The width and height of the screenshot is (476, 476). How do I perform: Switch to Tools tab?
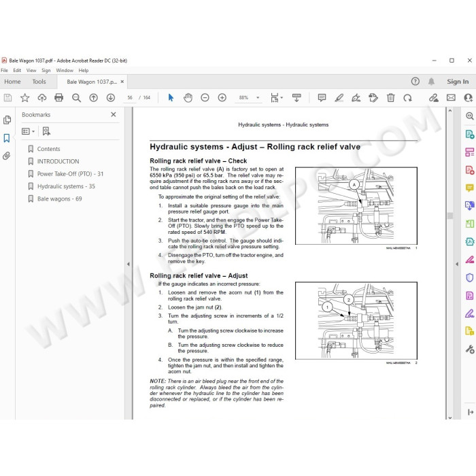point(39,82)
